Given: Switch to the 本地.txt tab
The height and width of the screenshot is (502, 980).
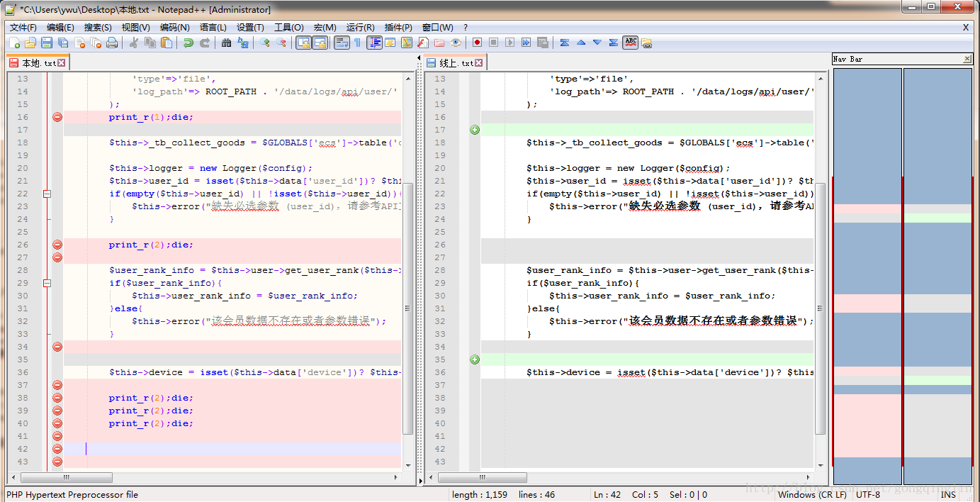Looking at the screenshot, I should (x=38, y=63).
